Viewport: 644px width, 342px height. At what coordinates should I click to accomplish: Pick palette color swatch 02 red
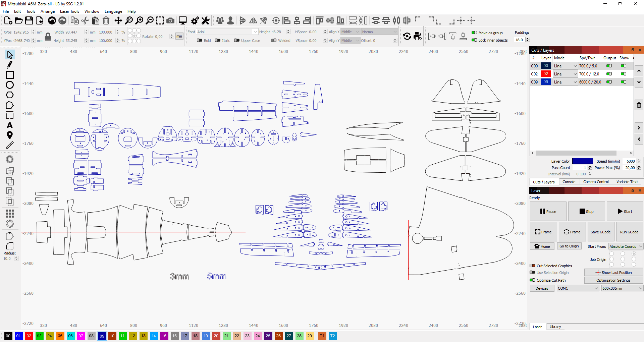click(29, 336)
